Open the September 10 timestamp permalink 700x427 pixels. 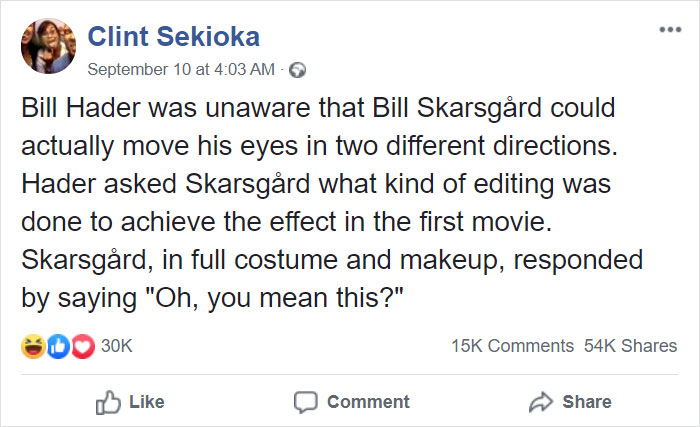coord(182,69)
